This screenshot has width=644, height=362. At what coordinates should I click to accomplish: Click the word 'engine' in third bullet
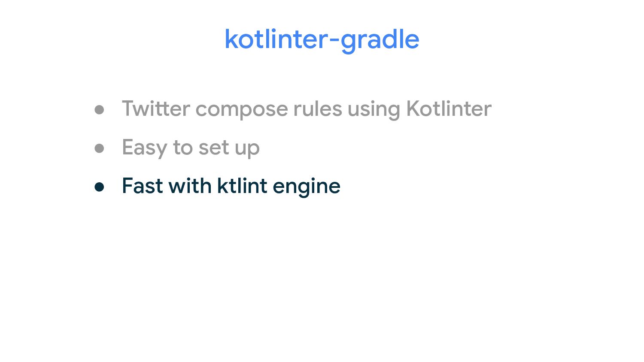(x=307, y=187)
